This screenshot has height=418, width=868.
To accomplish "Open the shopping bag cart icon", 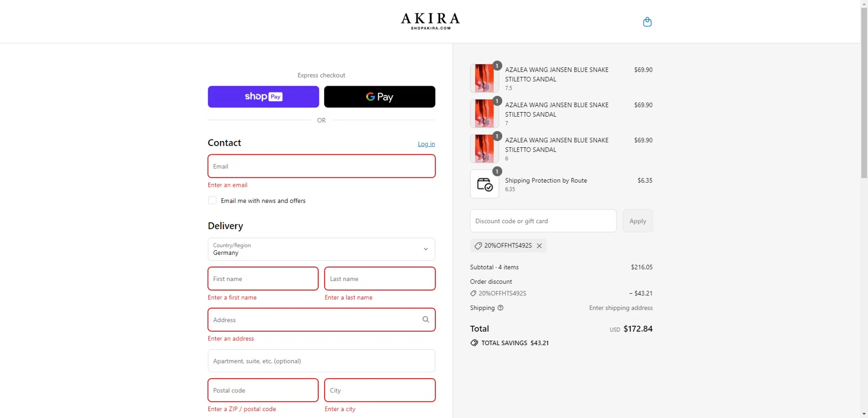I will coord(647,22).
